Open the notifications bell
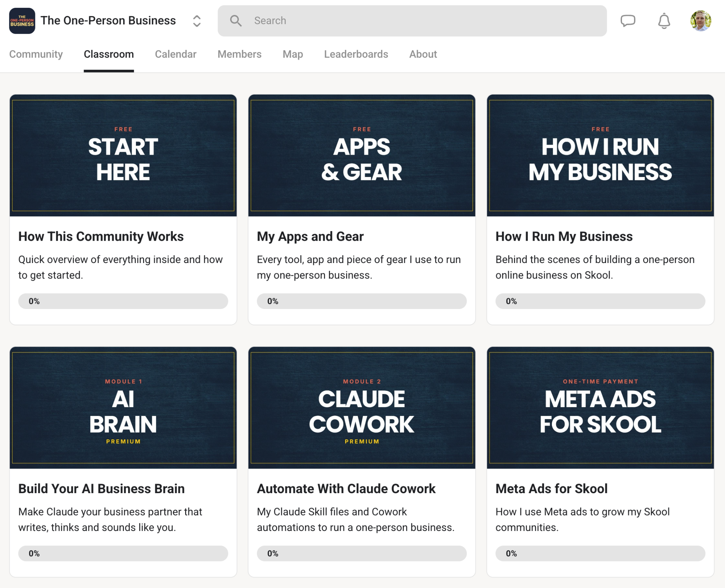 tap(664, 21)
